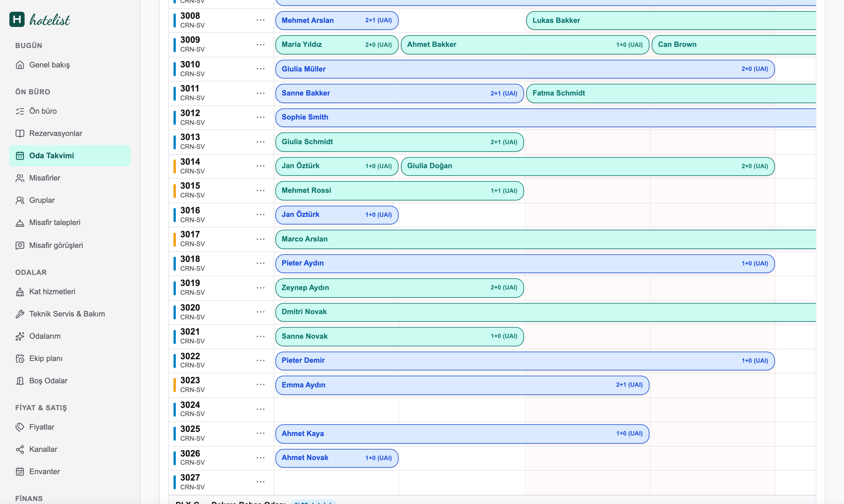This screenshot has height=504, width=844.
Task: Open Emma Aydın reservation in room 3023
Action: 462,385
